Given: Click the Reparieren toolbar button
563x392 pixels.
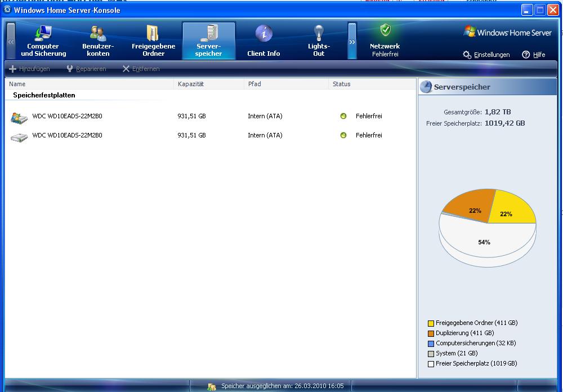Looking at the screenshot, I should [x=86, y=69].
